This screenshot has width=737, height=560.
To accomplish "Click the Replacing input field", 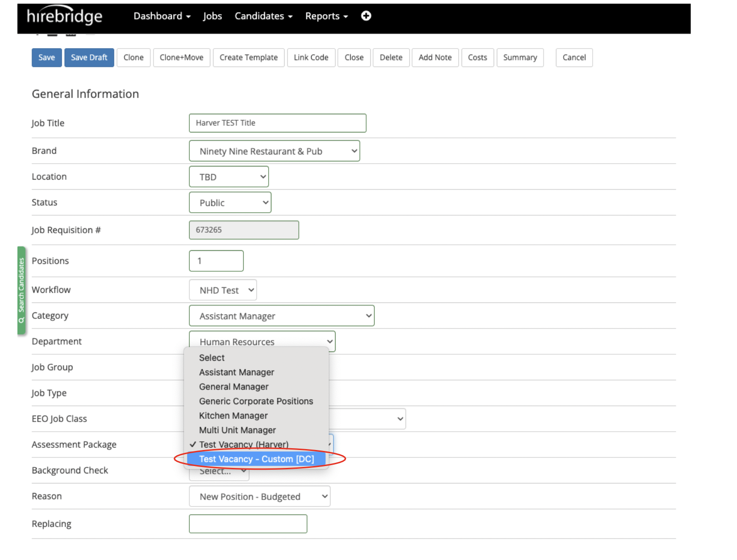I will pos(248,524).
